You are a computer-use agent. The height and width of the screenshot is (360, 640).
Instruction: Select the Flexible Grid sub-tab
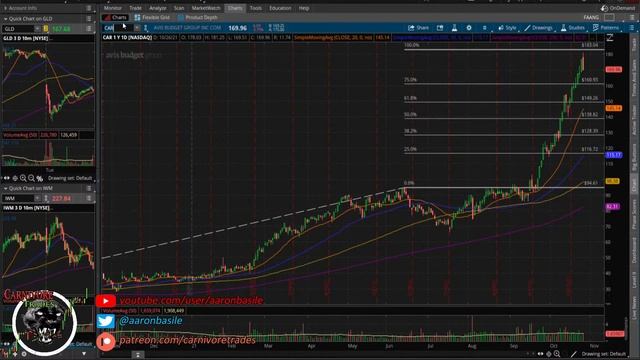(152, 18)
